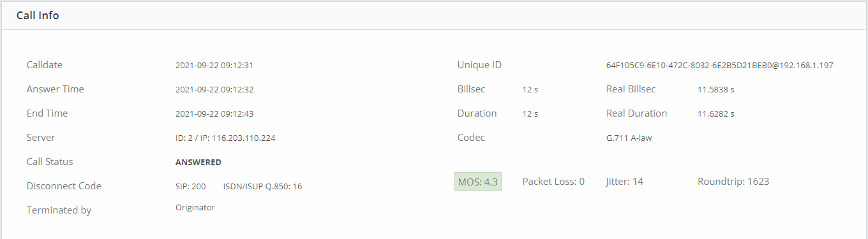Click the Call Info panel header
Viewport: 868px width, 239px height.
pos(434,15)
